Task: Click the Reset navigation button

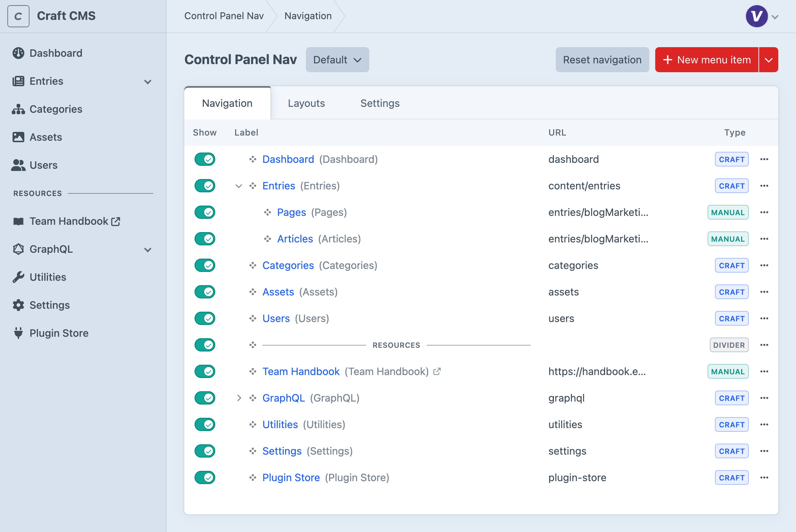Action: 602,60
